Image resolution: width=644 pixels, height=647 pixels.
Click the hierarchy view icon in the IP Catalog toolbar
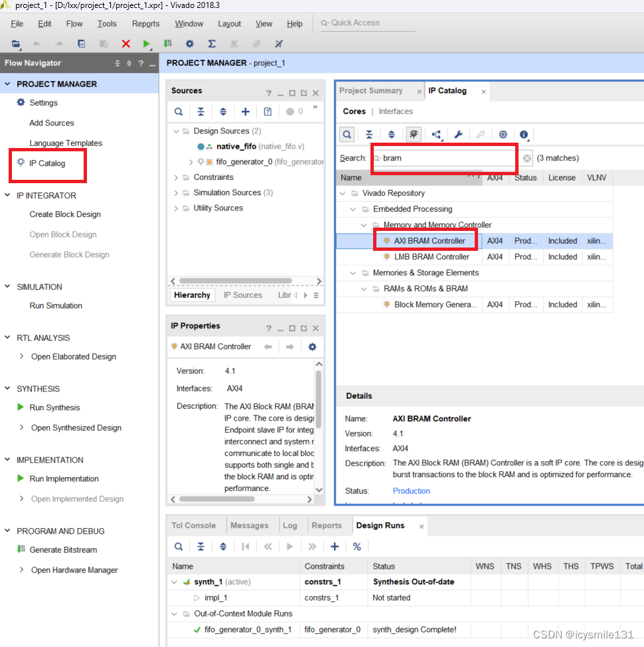(436, 135)
